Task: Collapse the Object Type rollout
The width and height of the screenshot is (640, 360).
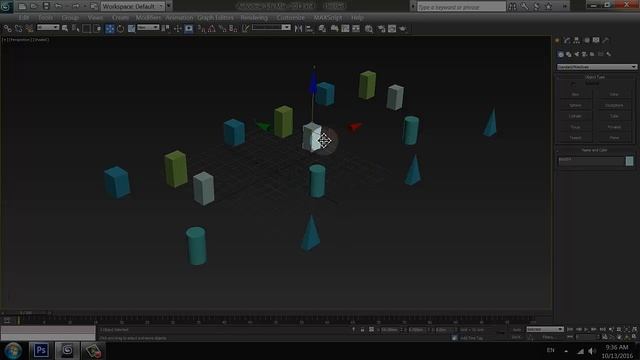Action: 595,77
